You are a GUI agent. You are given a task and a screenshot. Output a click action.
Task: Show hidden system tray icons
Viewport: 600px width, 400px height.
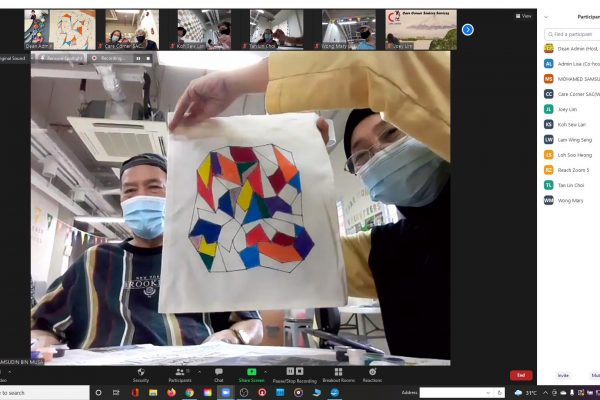point(545,393)
